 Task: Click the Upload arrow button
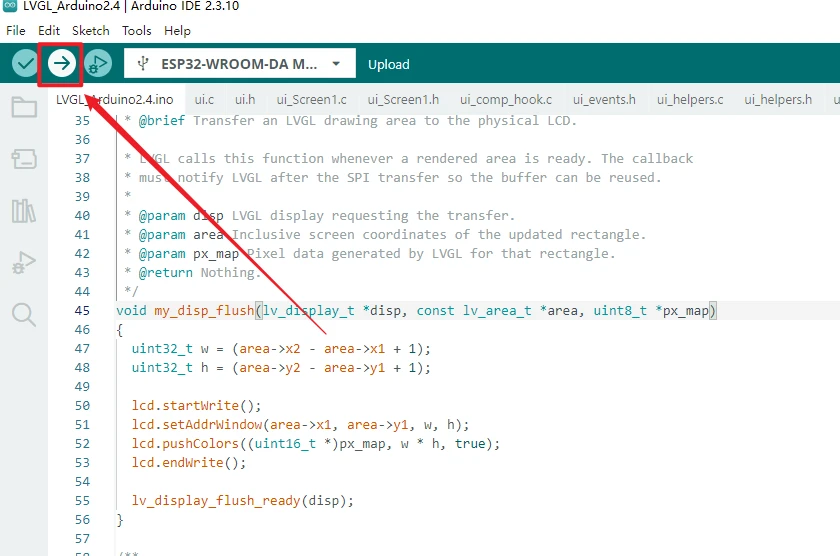62,64
